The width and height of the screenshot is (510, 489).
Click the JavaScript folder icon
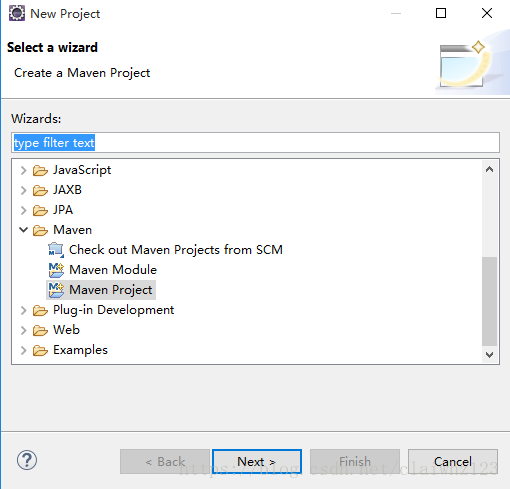[x=40, y=170]
